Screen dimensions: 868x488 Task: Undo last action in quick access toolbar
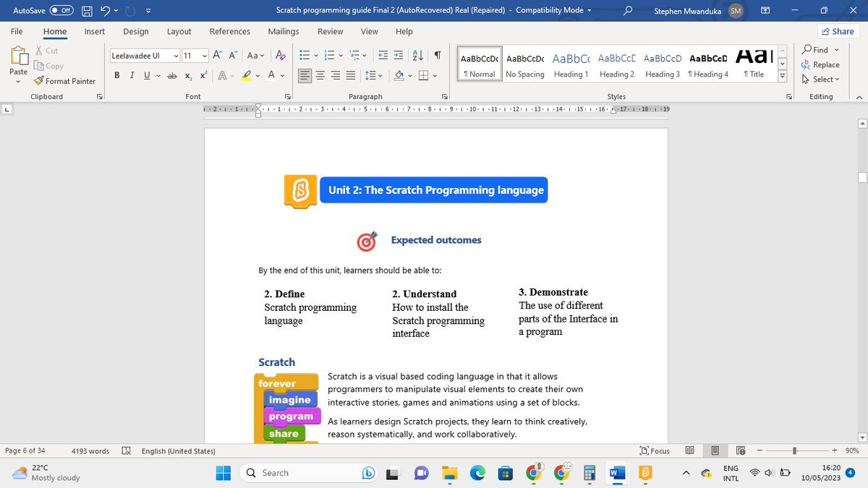click(x=105, y=11)
